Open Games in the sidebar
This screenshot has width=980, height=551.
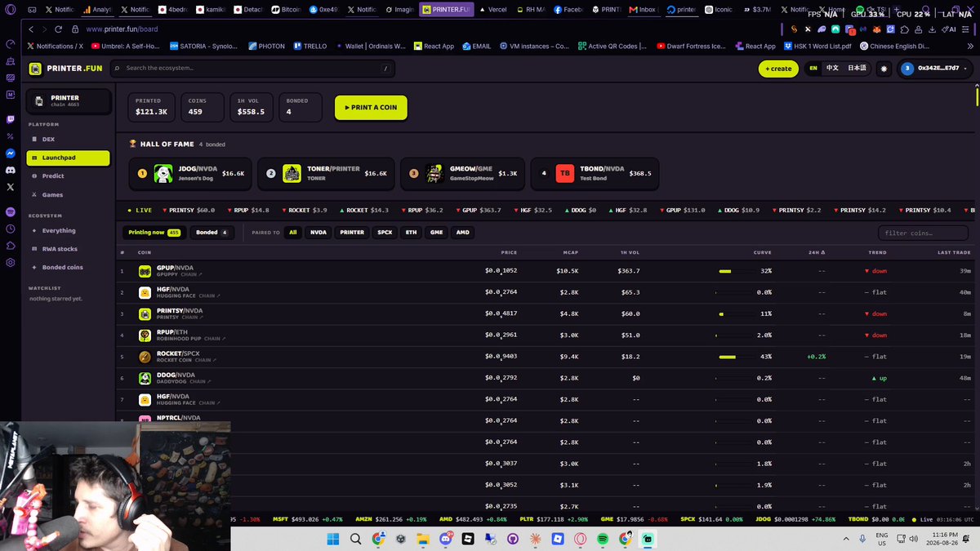coord(68,194)
